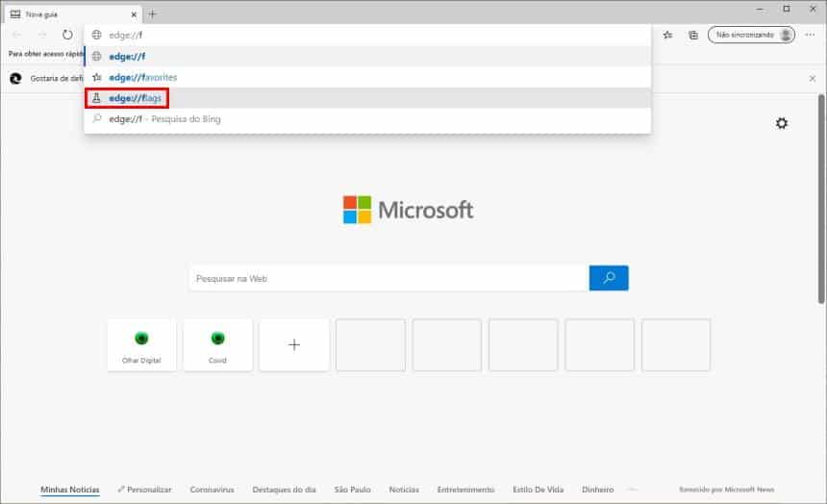Click the Microsoft logo
Viewport: 827px width, 504px height.
409,210
